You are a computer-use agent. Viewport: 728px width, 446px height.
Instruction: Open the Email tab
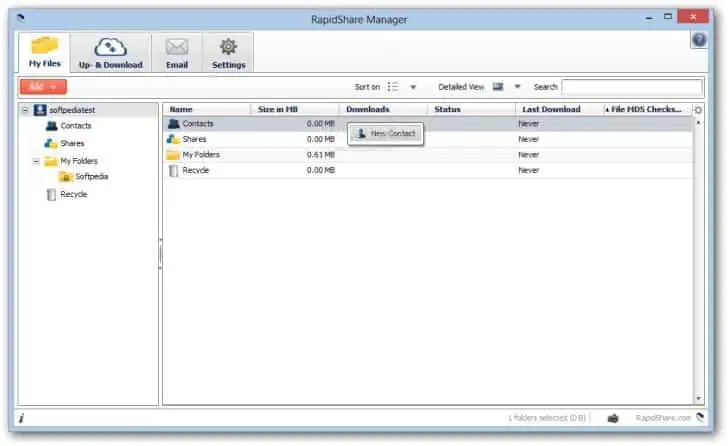(177, 52)
